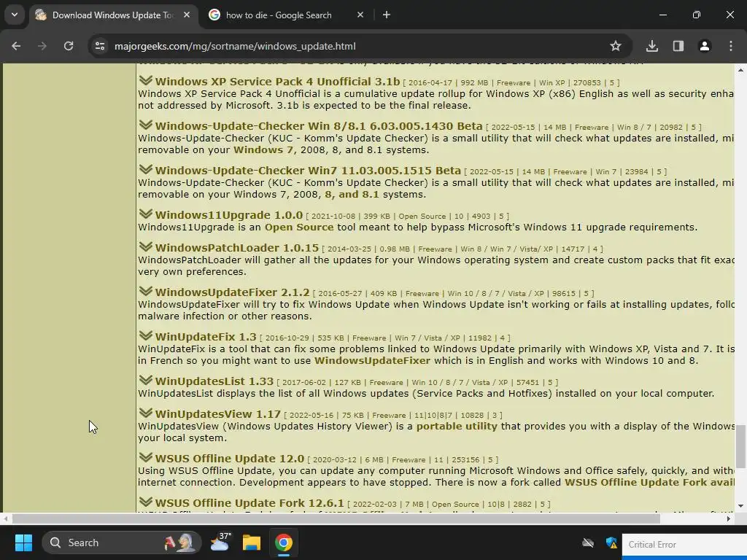Viewport: 747px width, 560px height.
Task: Expand the WindowsUpdateFixer 2.1.2 arrow
Action: coord(146,291)
